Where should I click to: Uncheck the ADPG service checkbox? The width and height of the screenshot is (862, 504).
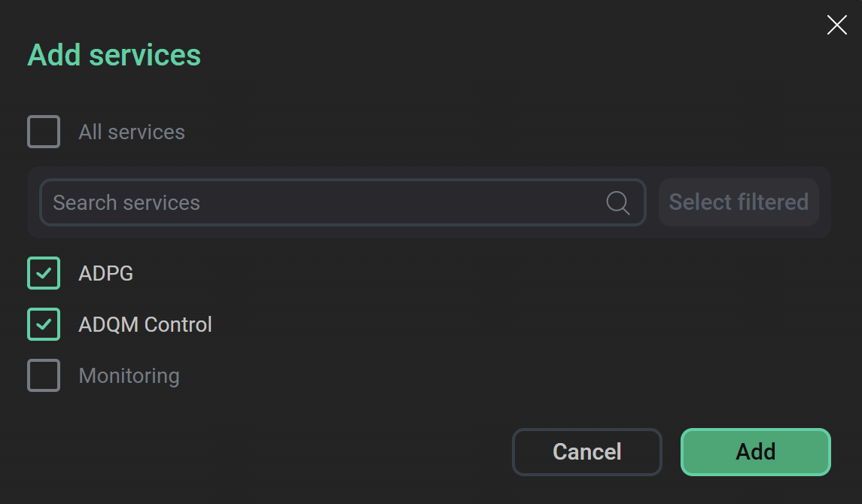click(x=43, y=273)
